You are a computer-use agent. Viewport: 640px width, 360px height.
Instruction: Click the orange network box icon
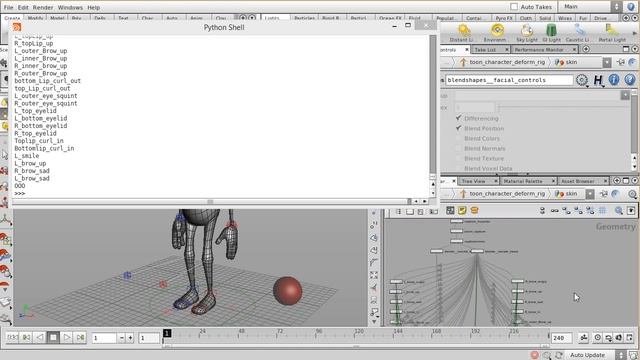coord(474,211)
